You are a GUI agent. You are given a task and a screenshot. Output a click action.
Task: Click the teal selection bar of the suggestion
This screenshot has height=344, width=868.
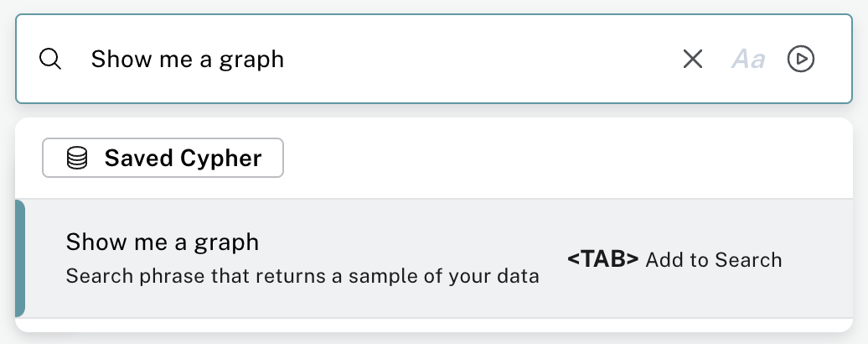[20, 258]
